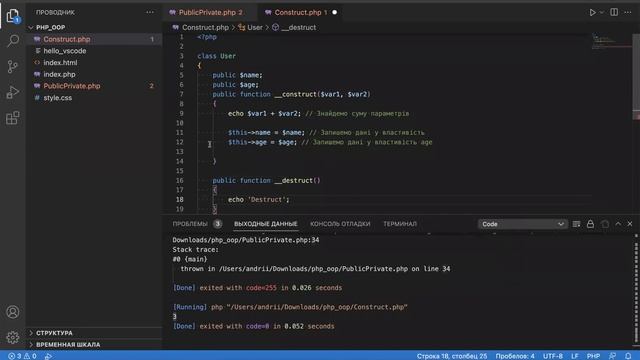Viewport: 640px width, 360px height.
Task: Change file encoding UTF-8
Action: [553, 356]
